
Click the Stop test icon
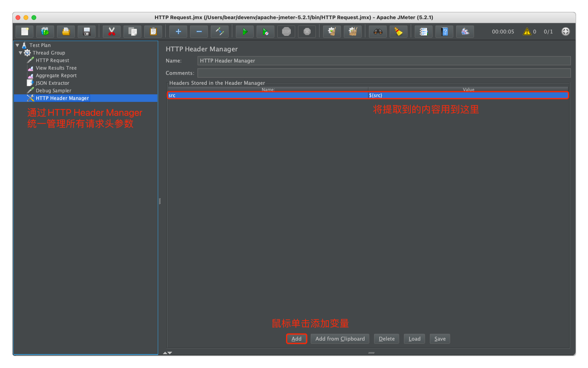point(286,31)
